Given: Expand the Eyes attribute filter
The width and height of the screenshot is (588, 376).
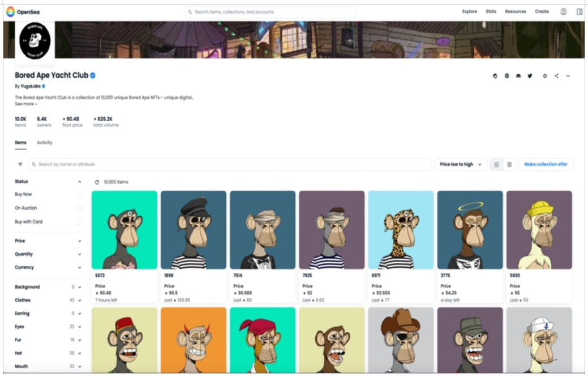Looking at the screenshot, I should 48,327.
